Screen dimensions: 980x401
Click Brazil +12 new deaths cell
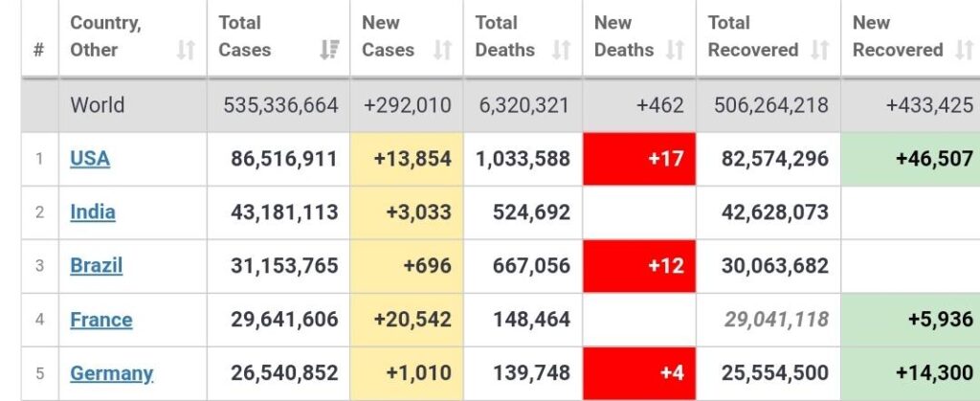pos(639,266)
